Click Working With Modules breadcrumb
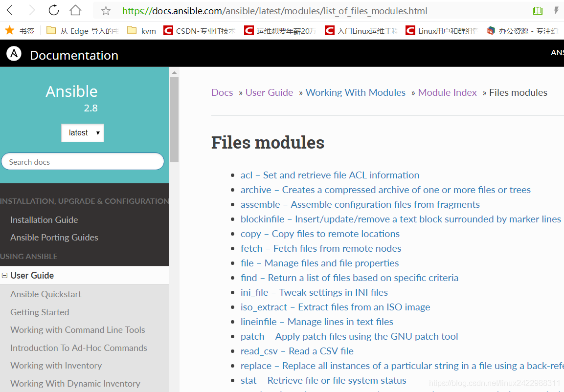Viewport: 564px width, 392px height. pyautogui.click(x=356, y=92)
